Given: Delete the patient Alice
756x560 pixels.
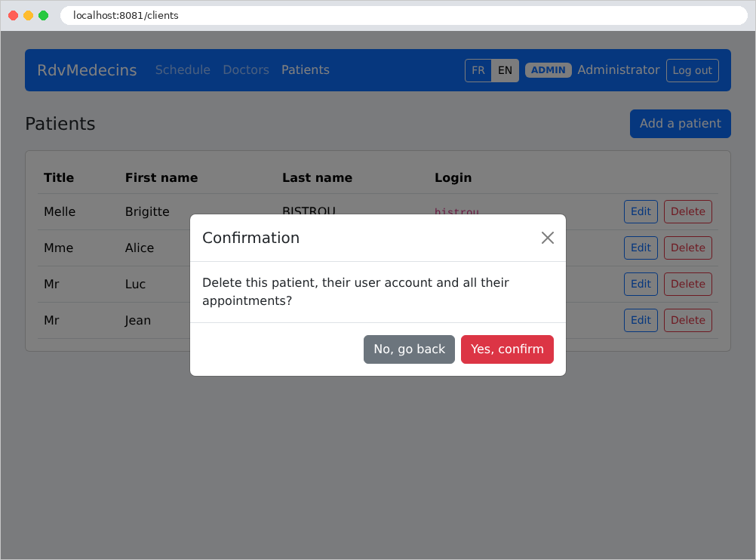Looking at the screenshot, I should click(687, 248).
